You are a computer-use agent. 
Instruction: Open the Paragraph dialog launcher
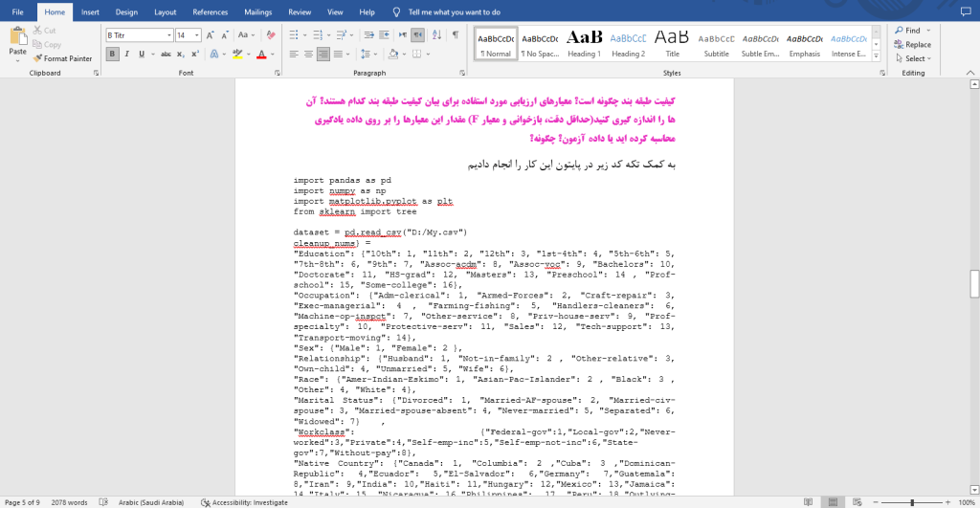pyautogui.click(x=462, y=73)
